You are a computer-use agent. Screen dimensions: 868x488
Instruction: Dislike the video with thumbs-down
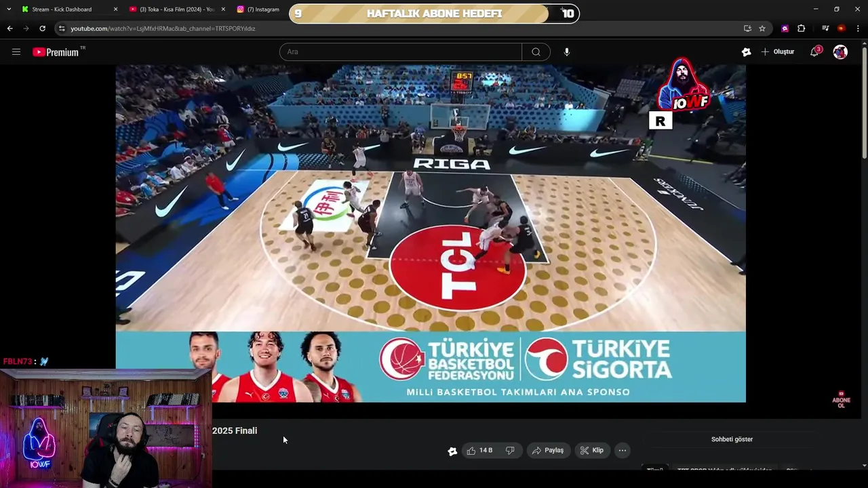(510, 450)
